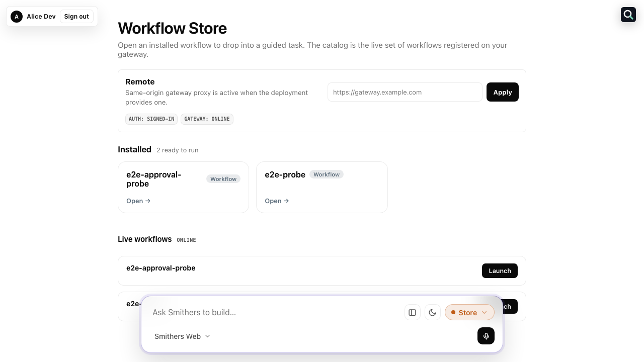Click the Alice Dev username label
644x362 pixels.
pos(41,17)
